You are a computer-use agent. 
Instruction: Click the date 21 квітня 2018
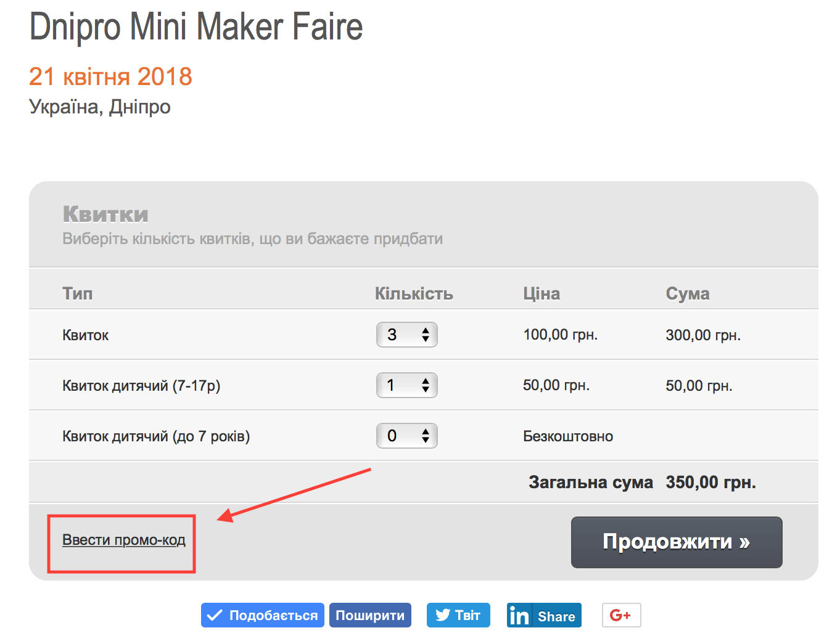111,77
